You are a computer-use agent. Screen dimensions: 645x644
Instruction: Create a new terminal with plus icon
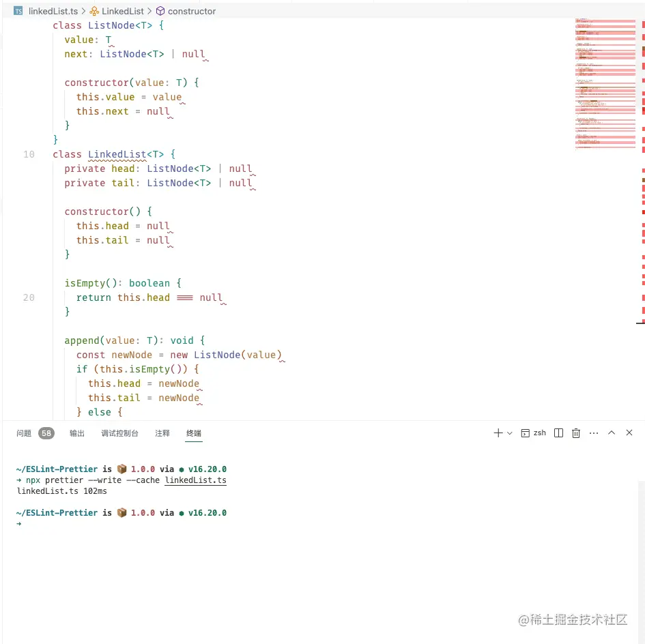click(498, 433)
